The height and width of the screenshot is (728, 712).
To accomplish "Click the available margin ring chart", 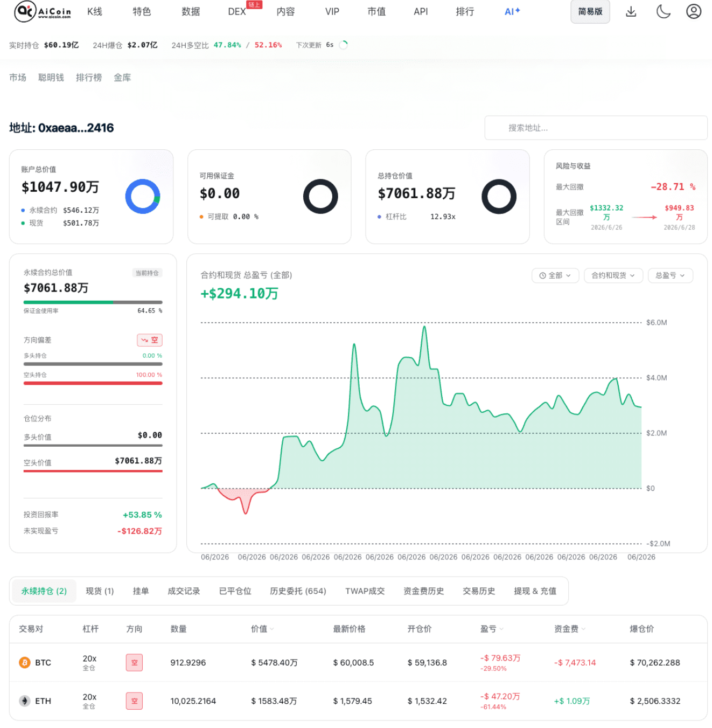I will click(x=320, y=197).
